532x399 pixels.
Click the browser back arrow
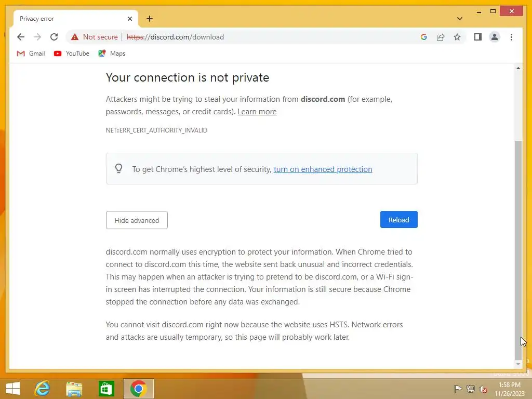click(21, 37)
